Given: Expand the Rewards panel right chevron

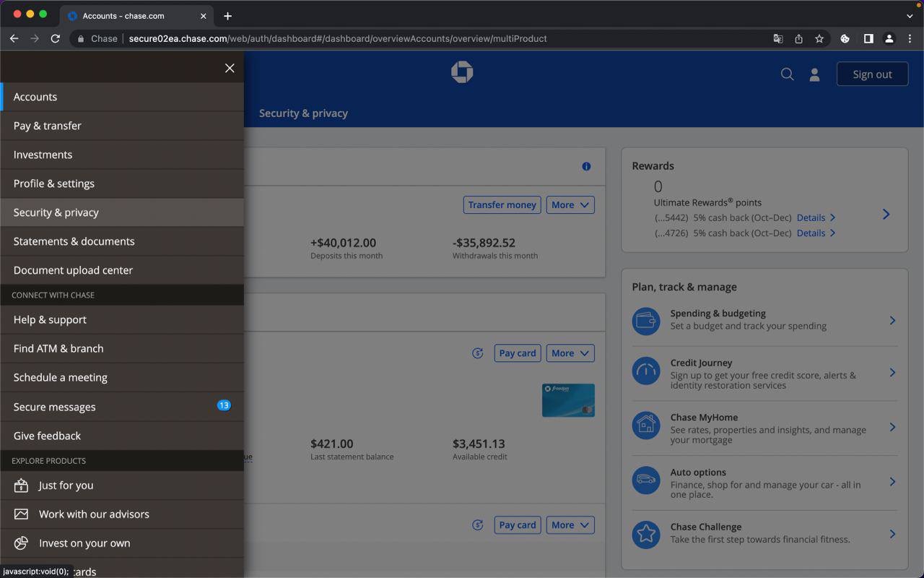Looking at the screenshot, I should coord(886,215).
